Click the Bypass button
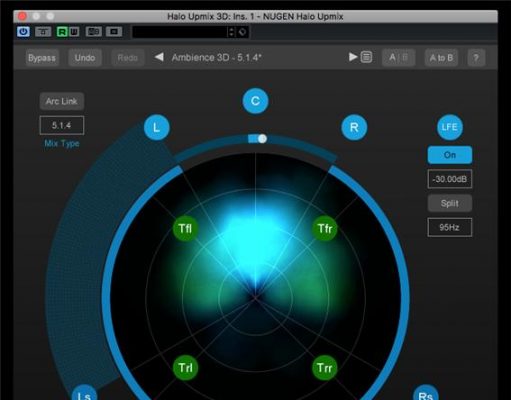511x400 pixels. [42, 58]
